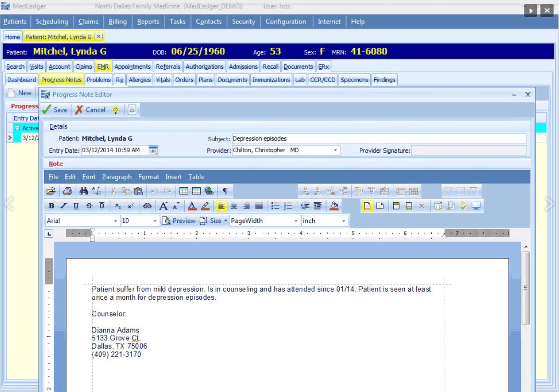The height and width of the screenshot is (392, 559).
Task: Open the font size 10 dropdown
Action: tap(155, 221)
